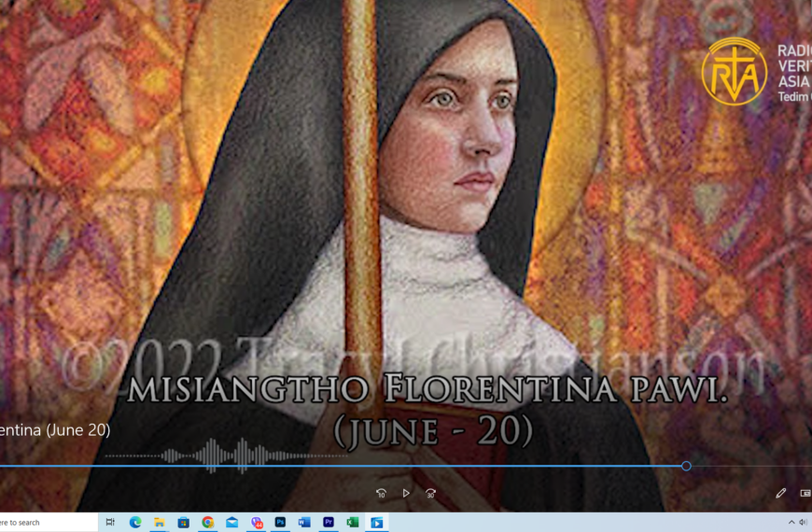This screenshot has width=812, height=532.
Task: Skip back 10 seconds
Action: 381,493
